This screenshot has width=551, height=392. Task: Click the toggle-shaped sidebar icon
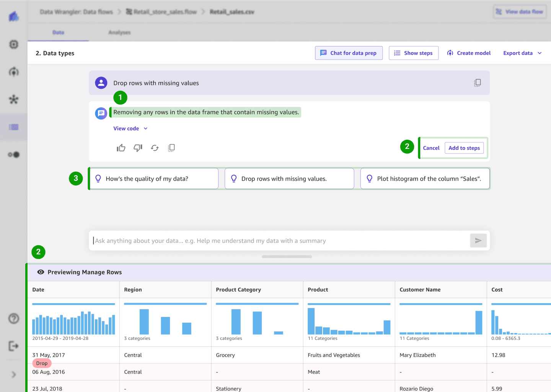click(x=14, y=155)
